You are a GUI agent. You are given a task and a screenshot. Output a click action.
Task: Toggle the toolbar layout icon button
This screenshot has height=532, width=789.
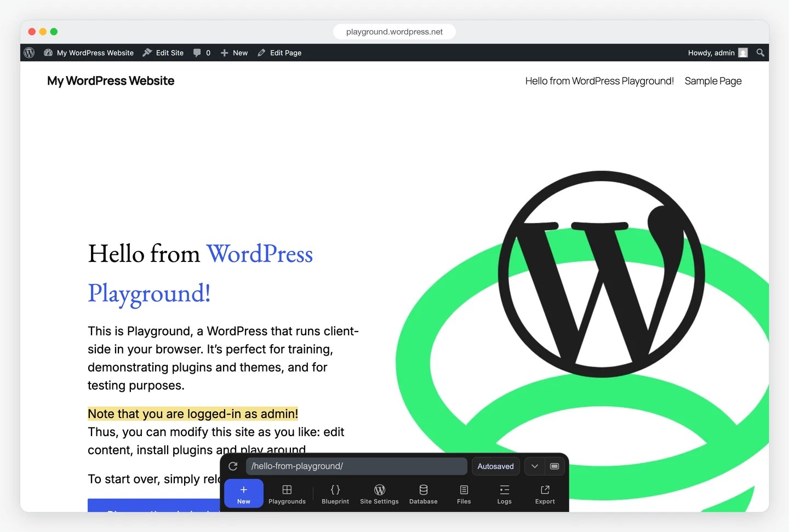[554, 466]
